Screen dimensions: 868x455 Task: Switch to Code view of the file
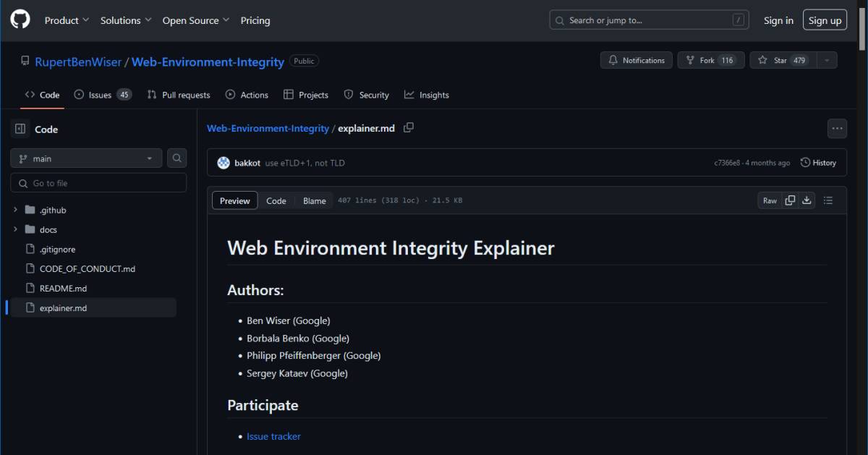point(276,200)
